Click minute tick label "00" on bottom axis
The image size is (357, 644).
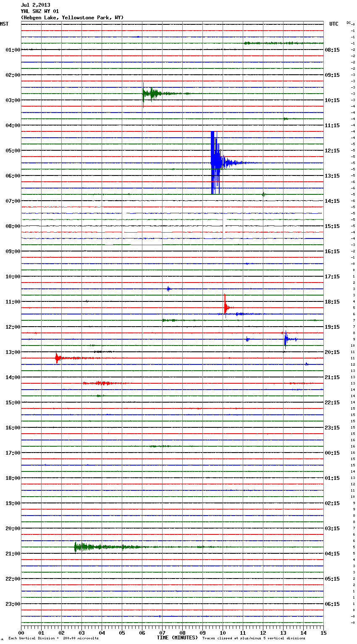[21, 633]
